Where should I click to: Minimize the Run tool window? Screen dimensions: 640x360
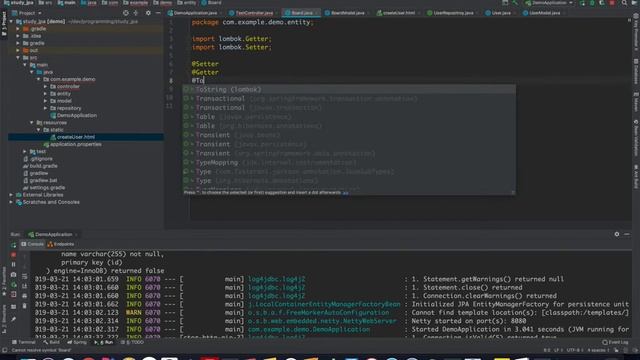click(627, 234)
